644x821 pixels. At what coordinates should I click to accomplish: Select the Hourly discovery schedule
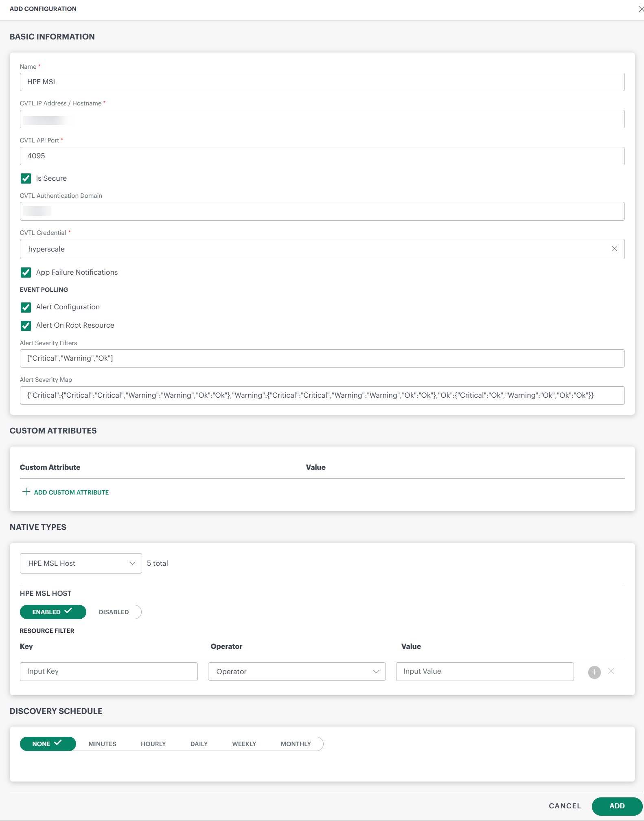(x=153, y=744)
